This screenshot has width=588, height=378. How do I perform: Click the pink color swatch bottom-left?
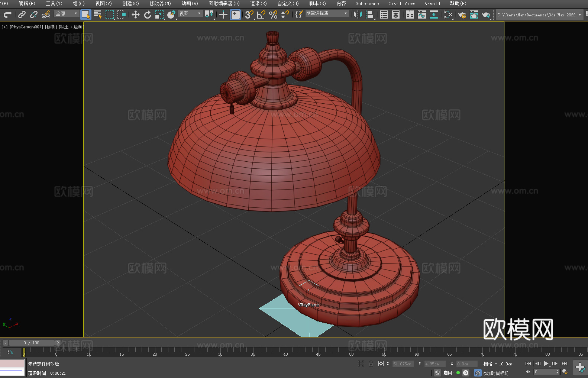click(12, 364)
